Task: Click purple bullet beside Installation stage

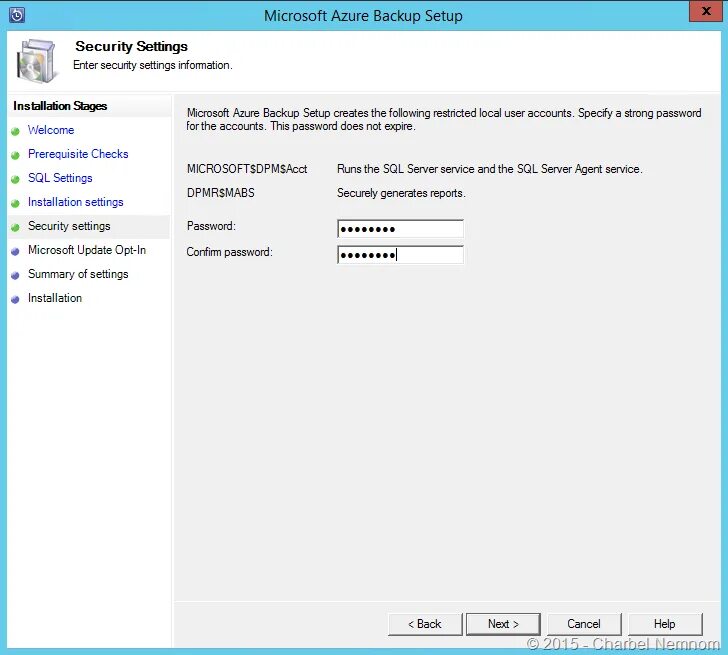Action: click(x=15, y=299)
